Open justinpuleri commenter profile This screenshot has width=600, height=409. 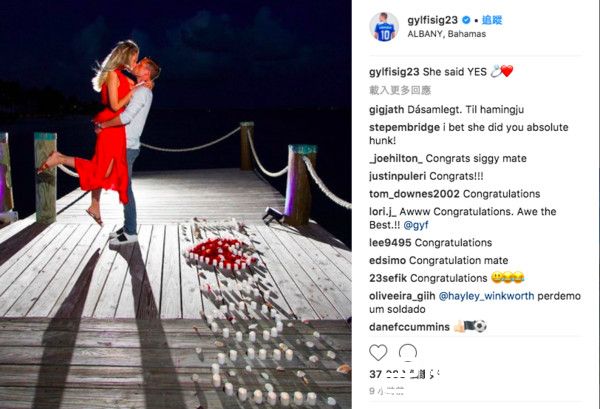[x=398, y=176]
